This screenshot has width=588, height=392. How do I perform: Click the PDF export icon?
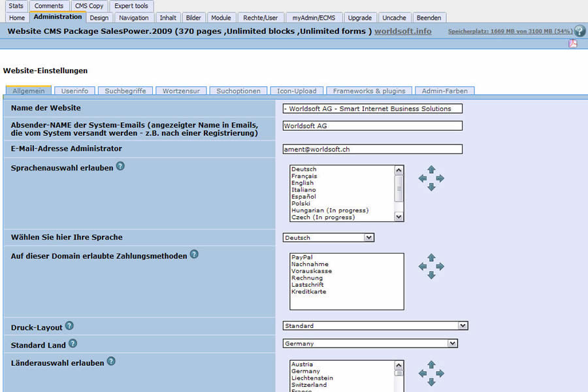coord(573,44)
